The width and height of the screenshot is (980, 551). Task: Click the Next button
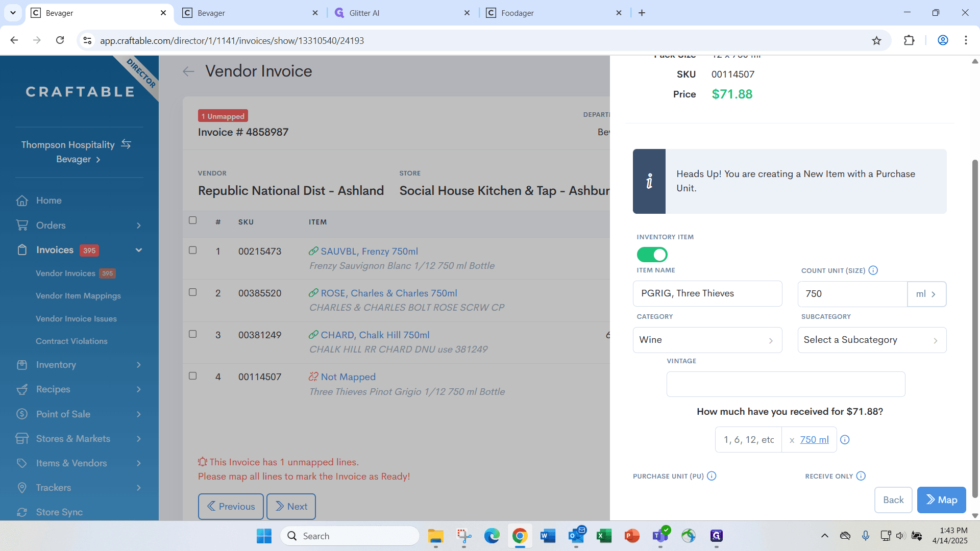291,507
